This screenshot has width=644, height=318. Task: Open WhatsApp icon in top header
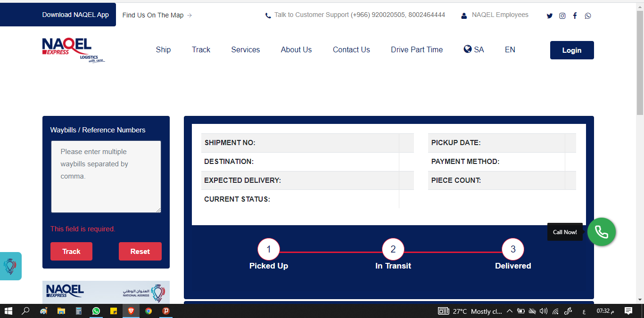point(588,16)
